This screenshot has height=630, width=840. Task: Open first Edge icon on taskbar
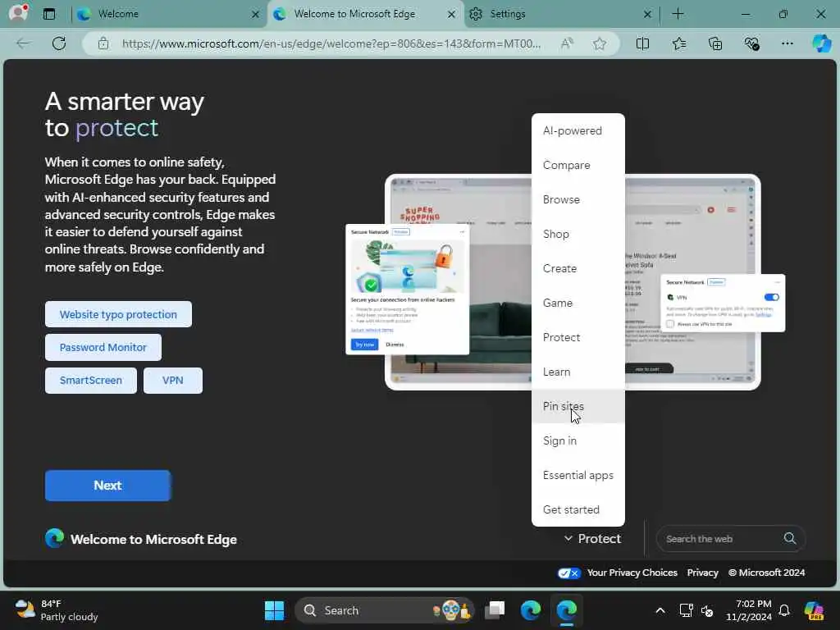[531, 610]
